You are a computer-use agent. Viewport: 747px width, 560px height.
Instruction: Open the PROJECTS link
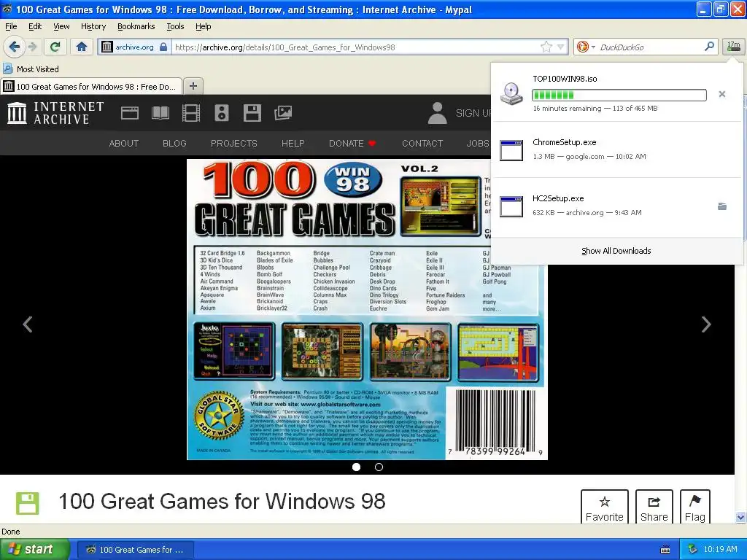234,144
